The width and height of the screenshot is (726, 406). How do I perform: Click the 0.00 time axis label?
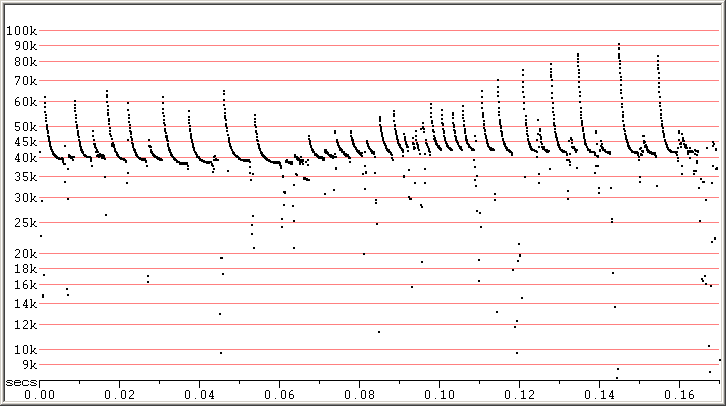[x=39, y=395]
